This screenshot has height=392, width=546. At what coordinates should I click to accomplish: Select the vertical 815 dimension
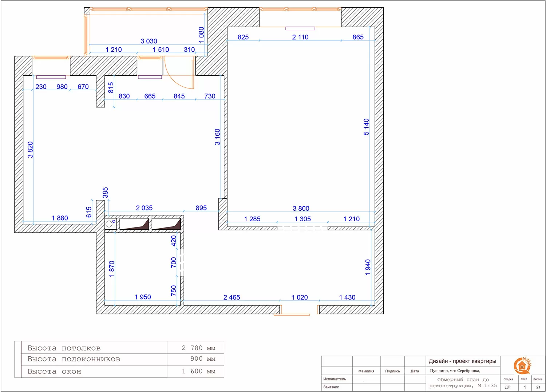tap(111, 87)
